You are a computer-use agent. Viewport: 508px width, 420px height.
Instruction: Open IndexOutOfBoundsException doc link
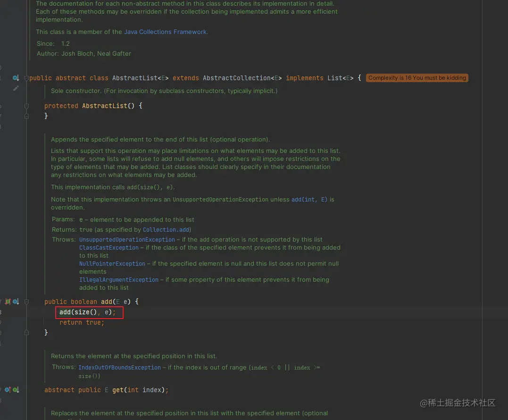click(119, 367)
